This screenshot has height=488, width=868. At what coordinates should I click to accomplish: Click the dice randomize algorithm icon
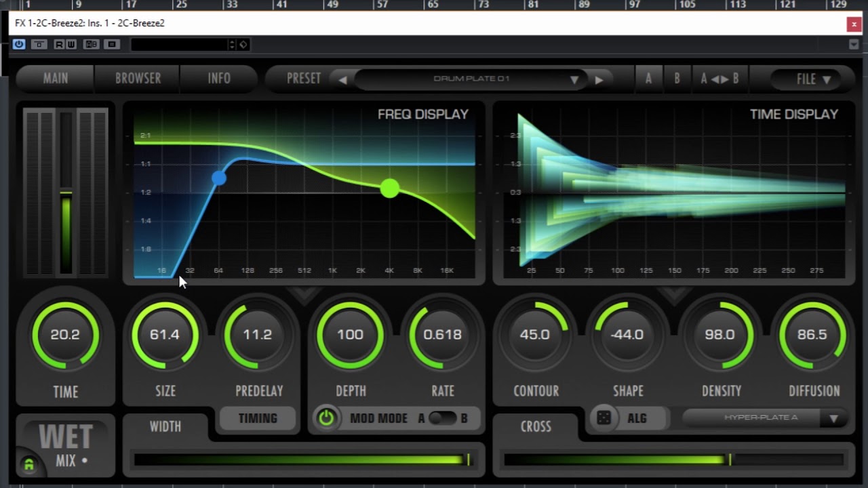pos(604,418)
